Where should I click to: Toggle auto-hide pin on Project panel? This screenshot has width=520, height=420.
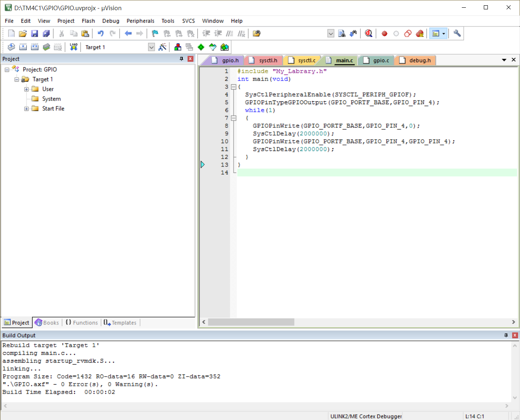(x=181, y=59)
